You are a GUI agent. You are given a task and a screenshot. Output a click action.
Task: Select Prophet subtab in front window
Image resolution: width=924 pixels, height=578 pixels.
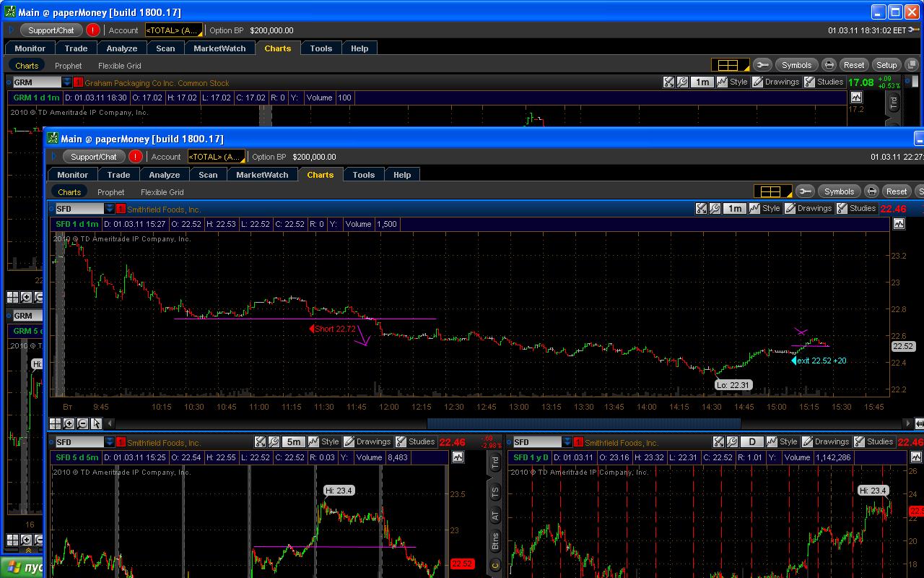tap(111, 192)
